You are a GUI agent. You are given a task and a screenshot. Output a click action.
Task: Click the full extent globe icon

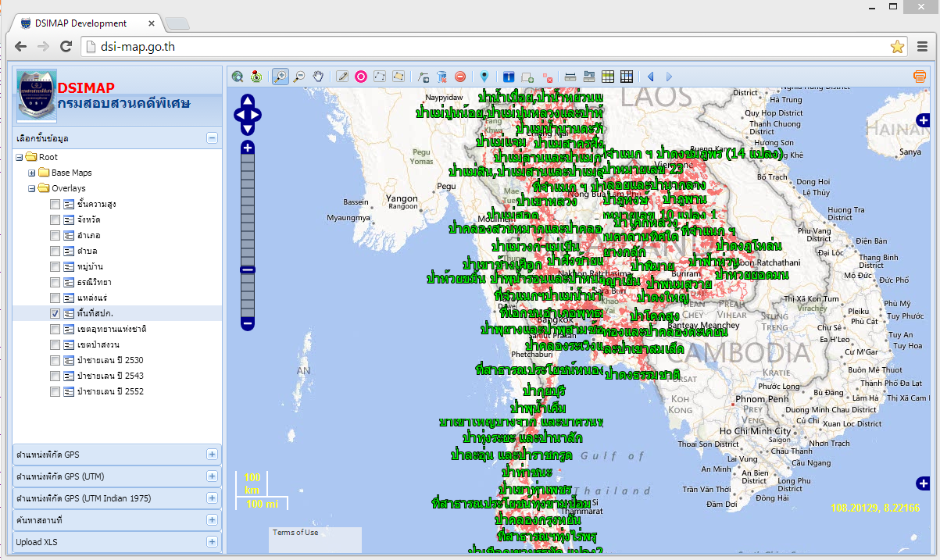(x=237, y=77)
